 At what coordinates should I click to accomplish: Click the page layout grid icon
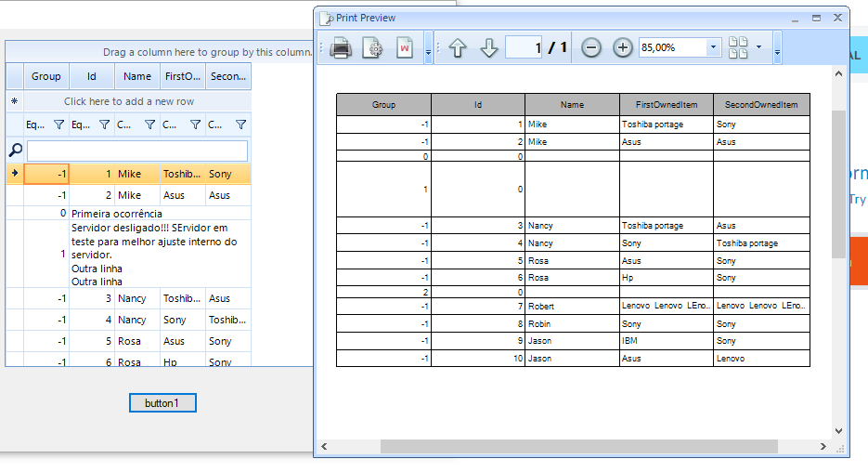tap(739, 48)
